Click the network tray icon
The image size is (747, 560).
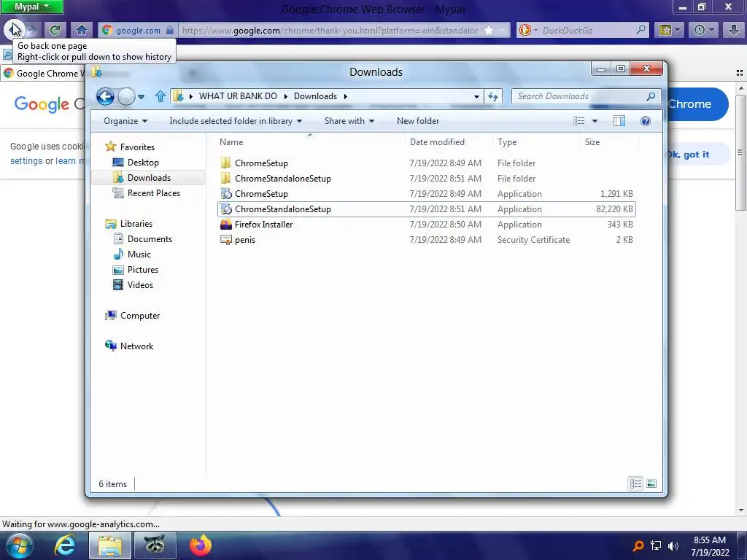[656, 545]
